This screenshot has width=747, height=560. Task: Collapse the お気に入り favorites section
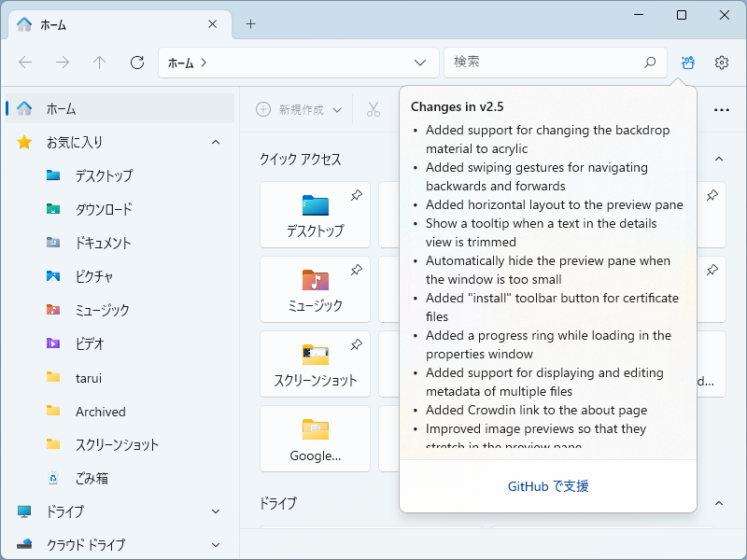(216, 142)
